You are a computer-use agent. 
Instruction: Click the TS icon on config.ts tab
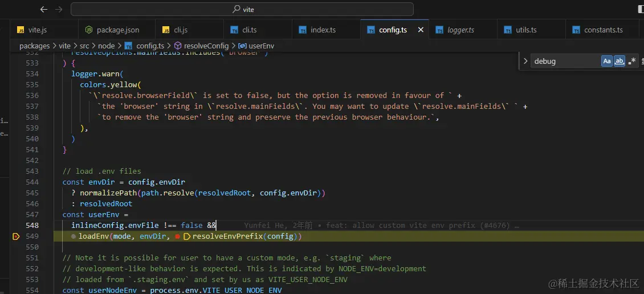click(x=371, y=30)
